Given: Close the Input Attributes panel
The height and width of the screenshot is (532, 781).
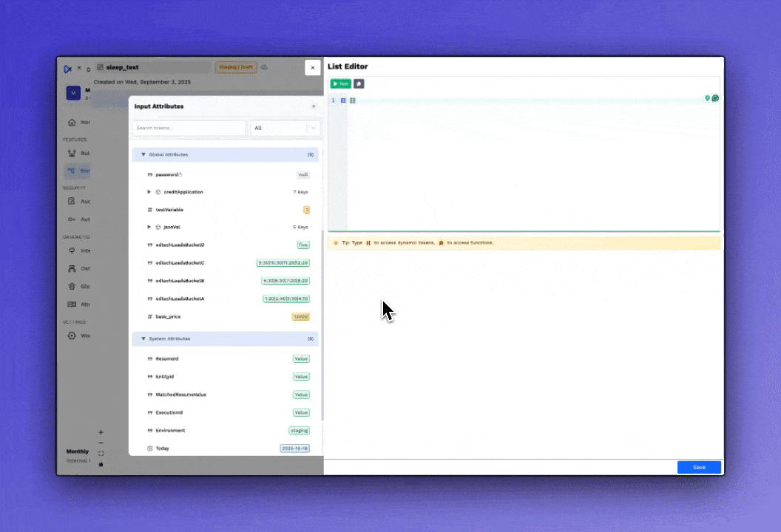Looking at the screenshot, I should (x=313, y=106).
